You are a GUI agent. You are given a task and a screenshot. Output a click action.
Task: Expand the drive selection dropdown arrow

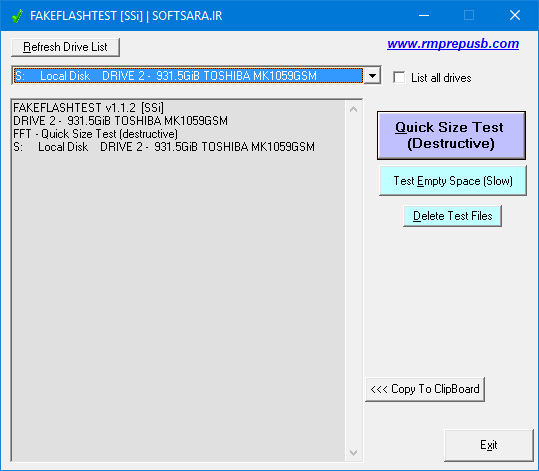coord(372,75)
